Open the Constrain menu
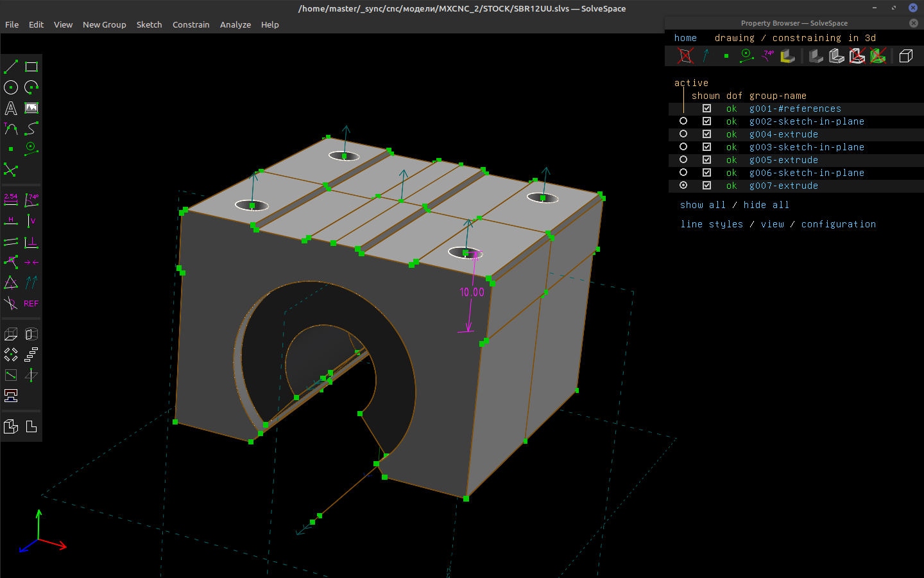This screenshot has height=578, width=924. coord(191,24)
